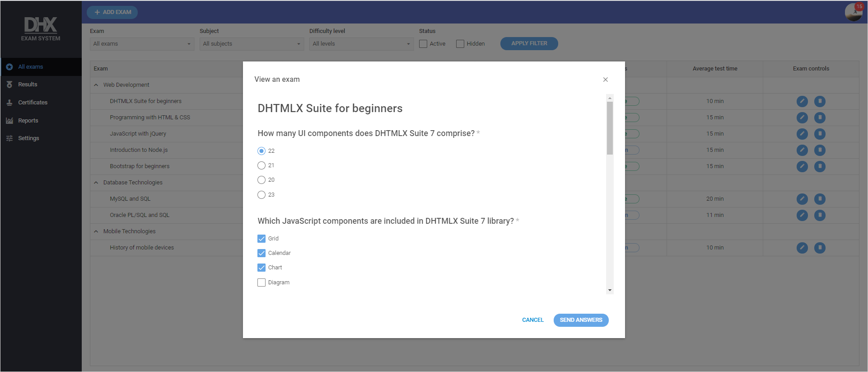
Task: Click the All exams star icon
Action: coord(9,67)
